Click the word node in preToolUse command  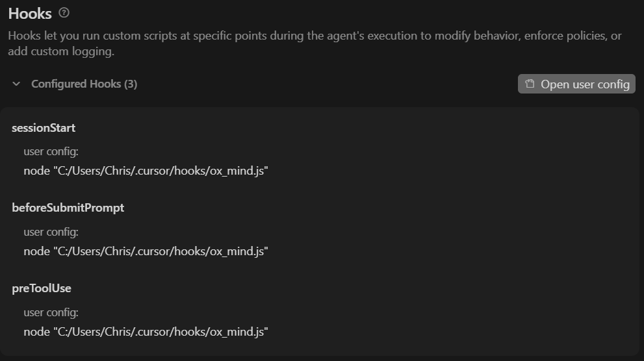coord(36,332)
